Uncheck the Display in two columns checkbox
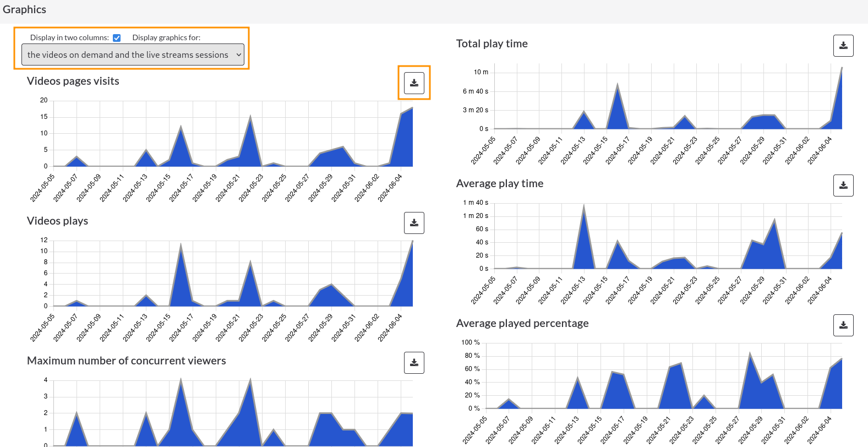The image size is (868, 447). coord(117,38)
